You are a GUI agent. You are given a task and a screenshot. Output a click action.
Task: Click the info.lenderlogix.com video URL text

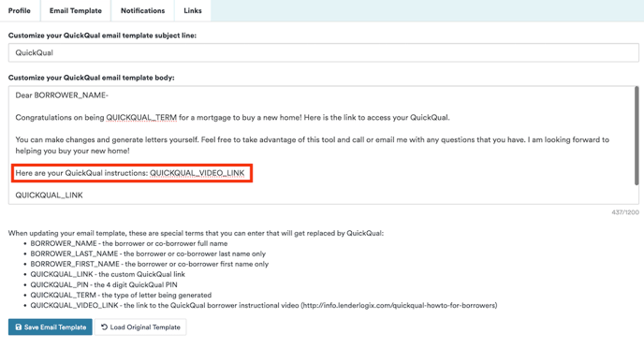(399, 305)
